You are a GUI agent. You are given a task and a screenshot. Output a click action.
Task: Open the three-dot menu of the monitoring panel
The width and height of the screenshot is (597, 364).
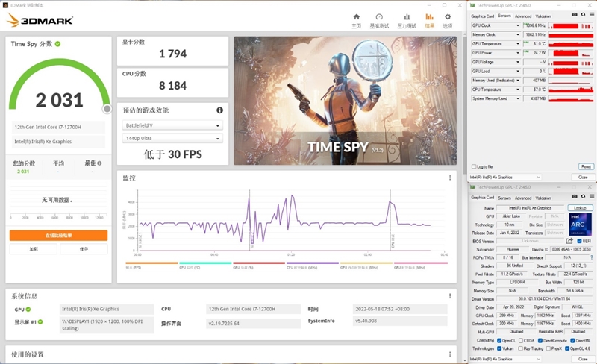point(450,178)
